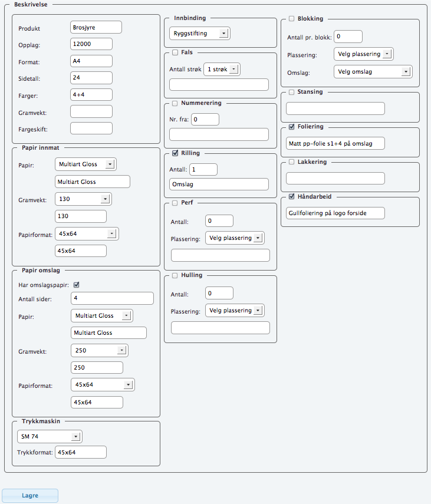Toggle the Har omslagspapir checkbox
The width and height of the screenshot is (431, 504).
[x=75, y=285]
